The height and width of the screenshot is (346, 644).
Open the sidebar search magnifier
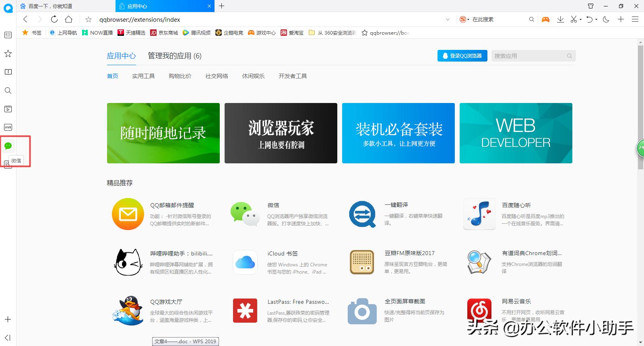coord(8,91)
